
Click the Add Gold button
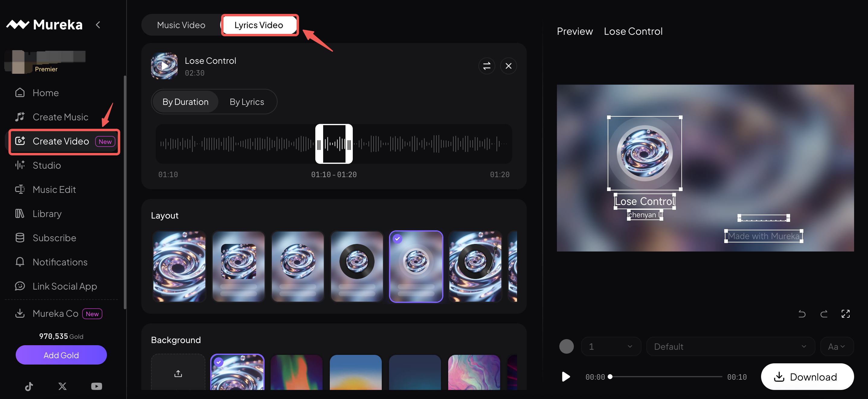tap(61, 355)
